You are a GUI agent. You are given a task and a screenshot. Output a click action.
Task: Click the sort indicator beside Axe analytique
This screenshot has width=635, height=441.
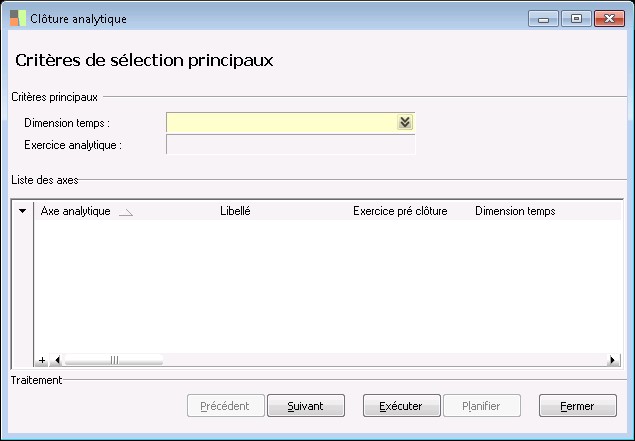125,213
